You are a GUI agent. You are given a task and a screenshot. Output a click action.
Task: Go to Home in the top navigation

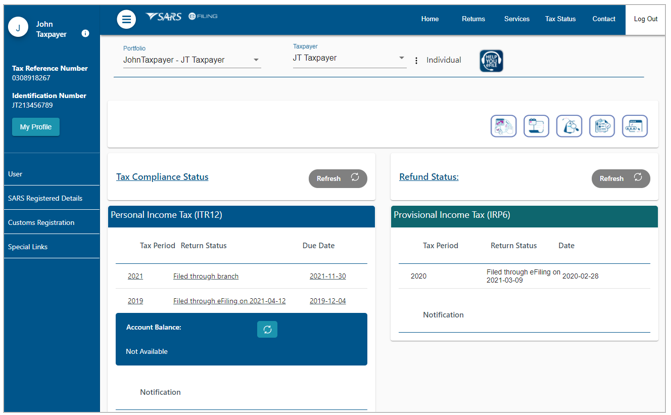(x=430, y=19)
